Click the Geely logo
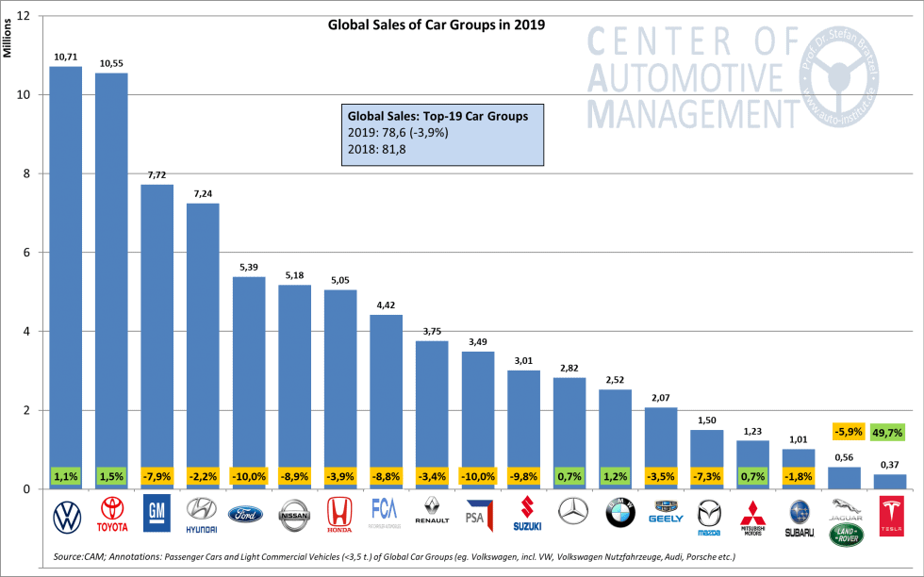Viewport: 924px width, 577px height. (x=666, y=512)
